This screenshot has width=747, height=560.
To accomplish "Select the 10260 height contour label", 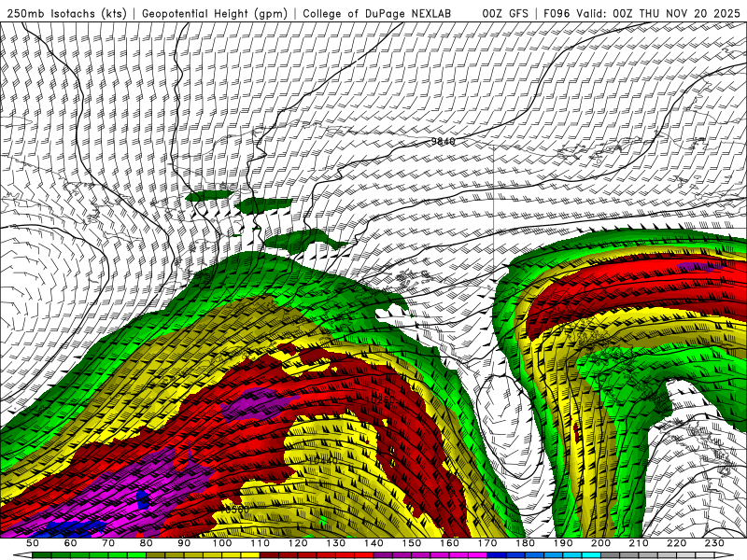I will tap(380, 399).
